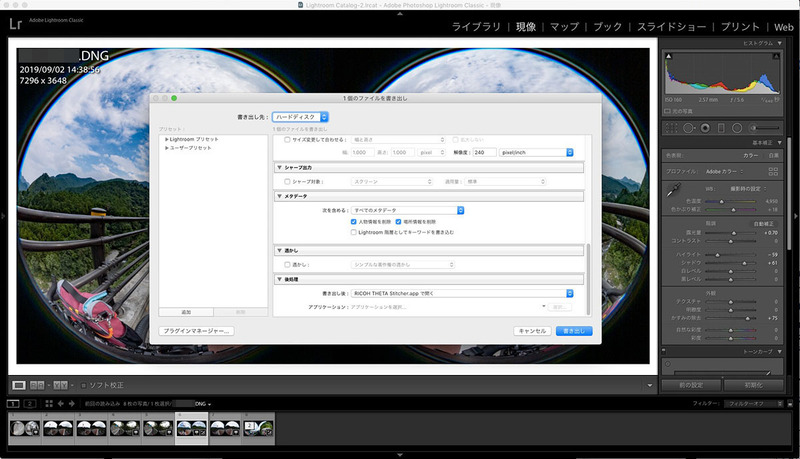Uncheck remove location info checkbox
800x459 pixels.
click(398, 222)
